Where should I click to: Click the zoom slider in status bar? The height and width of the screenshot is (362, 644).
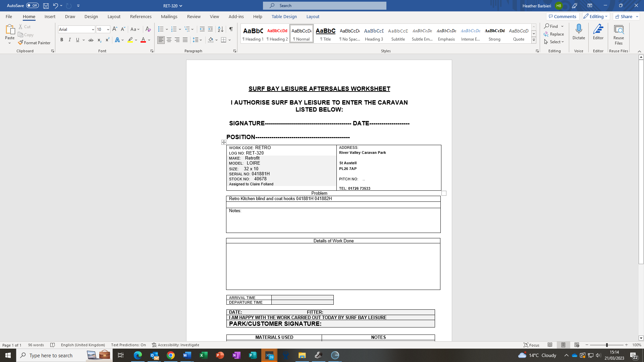[x=606, y=345]
